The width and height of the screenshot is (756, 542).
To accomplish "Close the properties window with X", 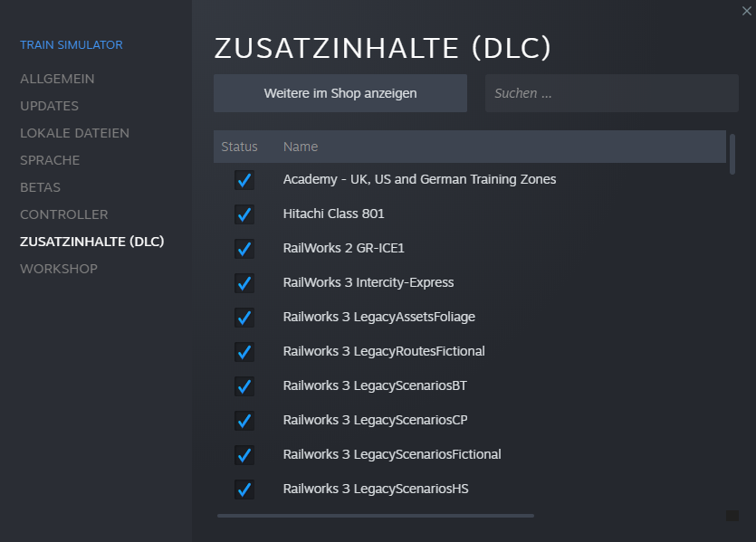I will 745,10.
